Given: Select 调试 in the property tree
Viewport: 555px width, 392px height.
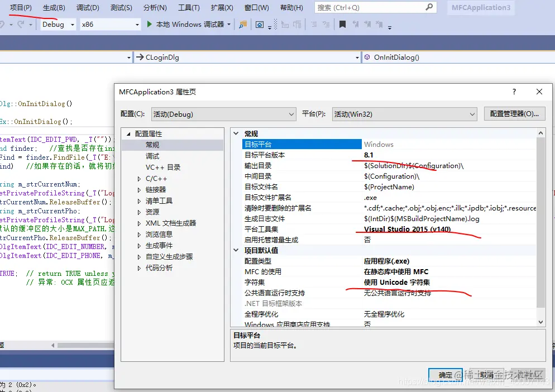Looking at the screenshot, I should point(152,156).
